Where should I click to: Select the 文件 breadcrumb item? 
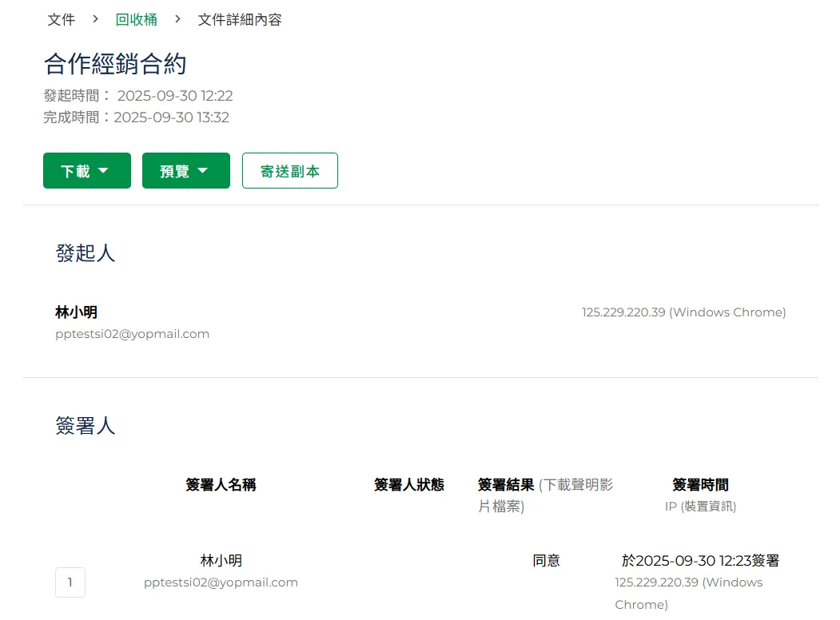(61, 19)
